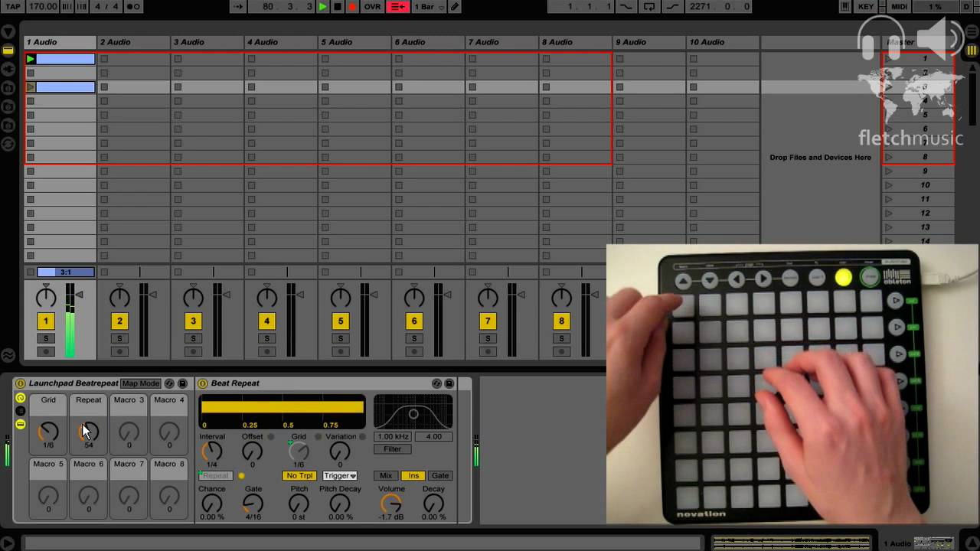Select the 10 Audio track header
980x551 pixels.
(x=723, y=42)
